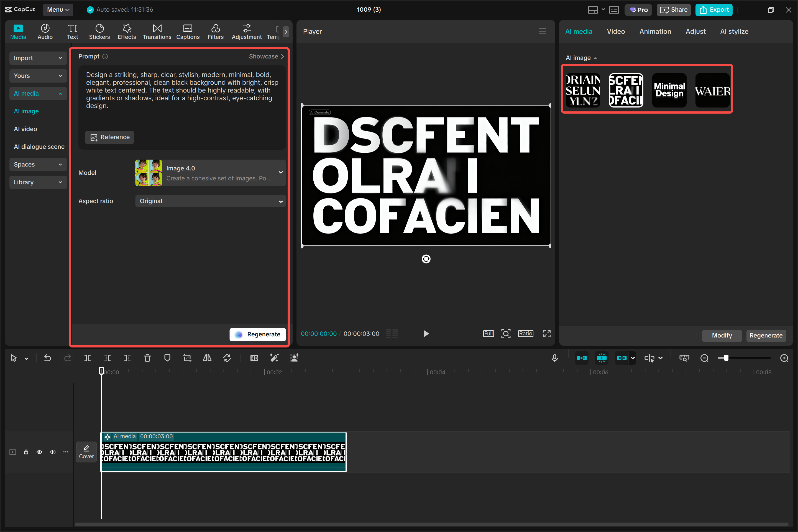Viewport: 798px width, 532px height.
Task: Hide the track with eye icon
Action: click(39, 452)
